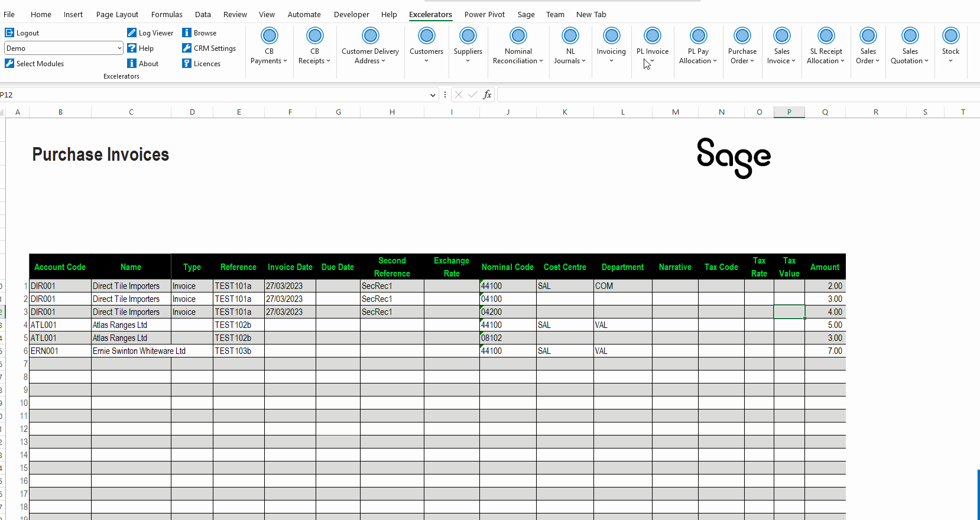Select nominal code cell 04200
Screen dimensions: 980x520
pyautogui.click(x=508, y=312)
